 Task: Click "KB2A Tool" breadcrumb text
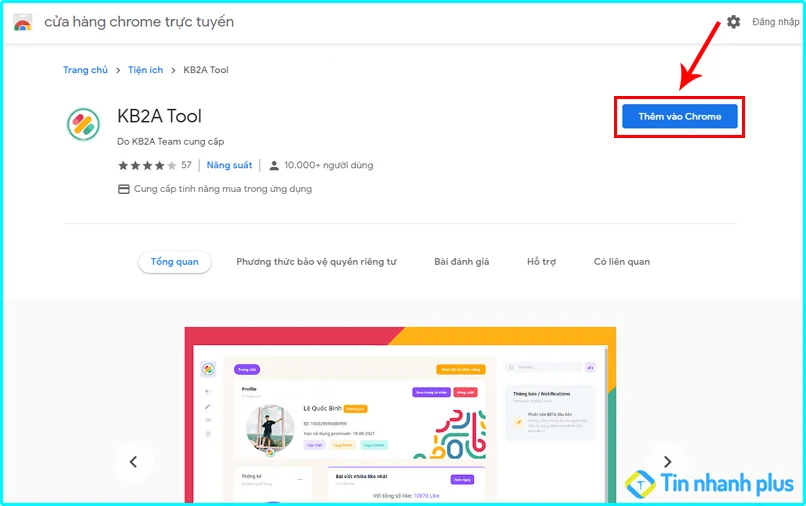[x=206, y=70]
